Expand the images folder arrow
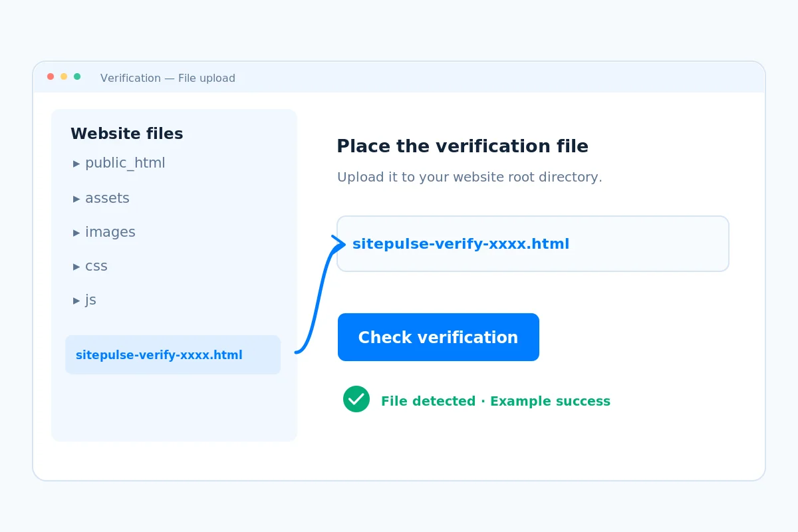Viewport: 798px width, 532px height. click(76, 233)
